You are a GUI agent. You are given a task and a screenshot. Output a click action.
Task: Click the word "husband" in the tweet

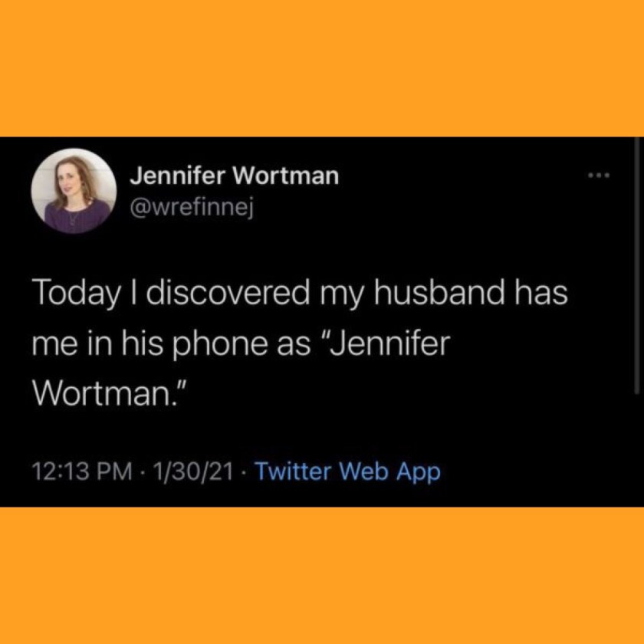point(439,292)
